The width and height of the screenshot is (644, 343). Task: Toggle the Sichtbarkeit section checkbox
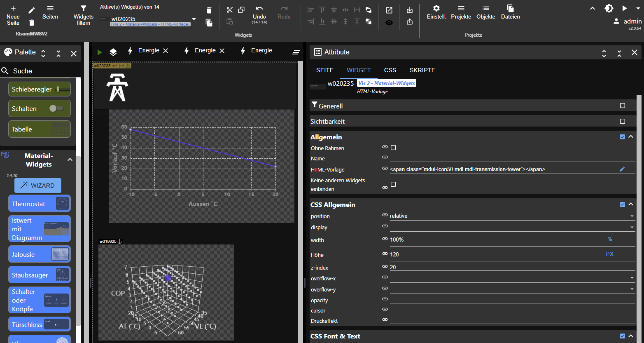click(x=623, y=121)
